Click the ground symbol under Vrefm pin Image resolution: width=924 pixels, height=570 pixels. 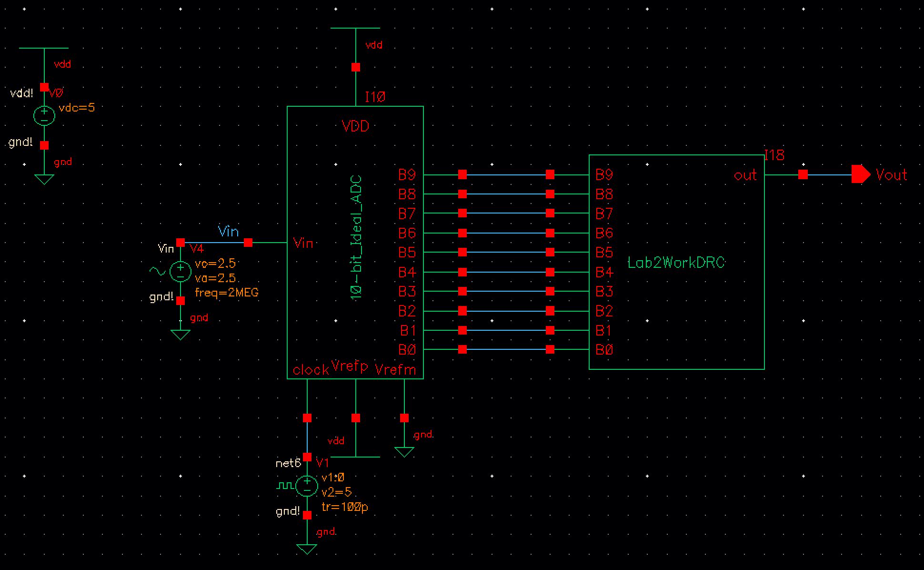coord(404,452)
